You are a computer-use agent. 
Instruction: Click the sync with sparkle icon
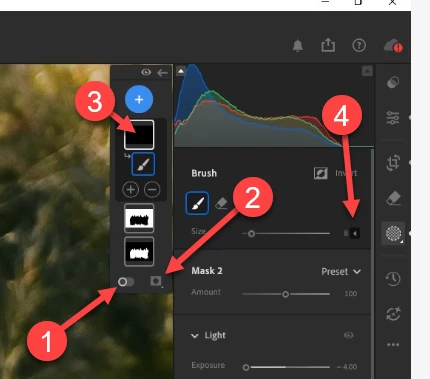pyautogui.click(x=393, y=314)
